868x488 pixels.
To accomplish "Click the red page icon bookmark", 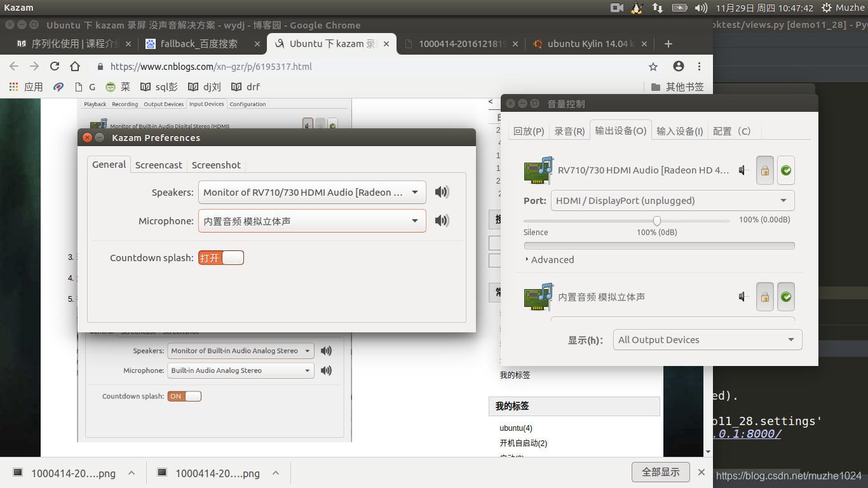I will click(58, 87).
